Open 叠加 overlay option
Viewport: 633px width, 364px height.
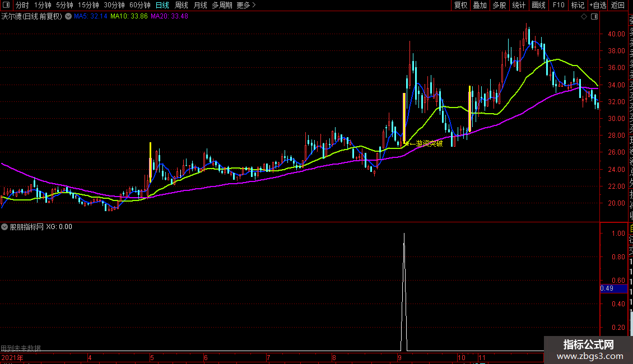click(x=480, y=5)
